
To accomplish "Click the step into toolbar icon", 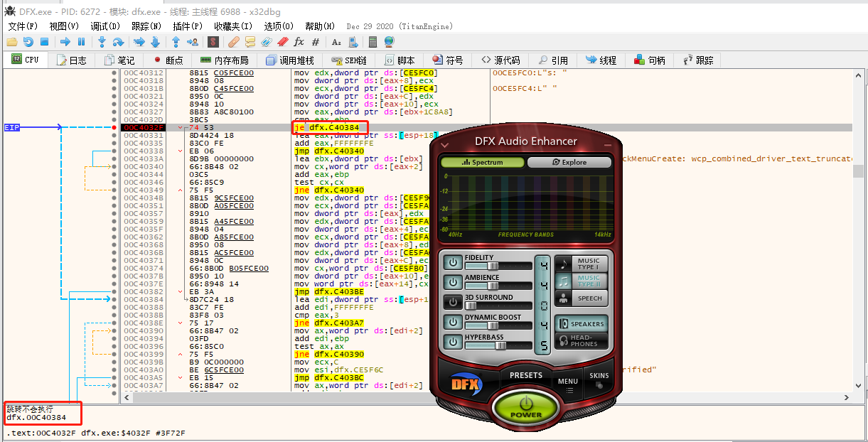I will pos(102,42).
